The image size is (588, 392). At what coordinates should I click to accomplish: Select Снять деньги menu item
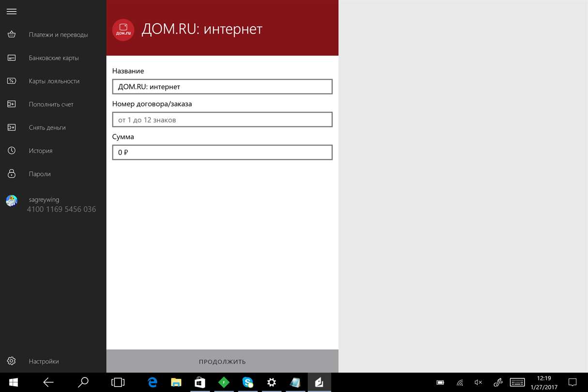47,128
